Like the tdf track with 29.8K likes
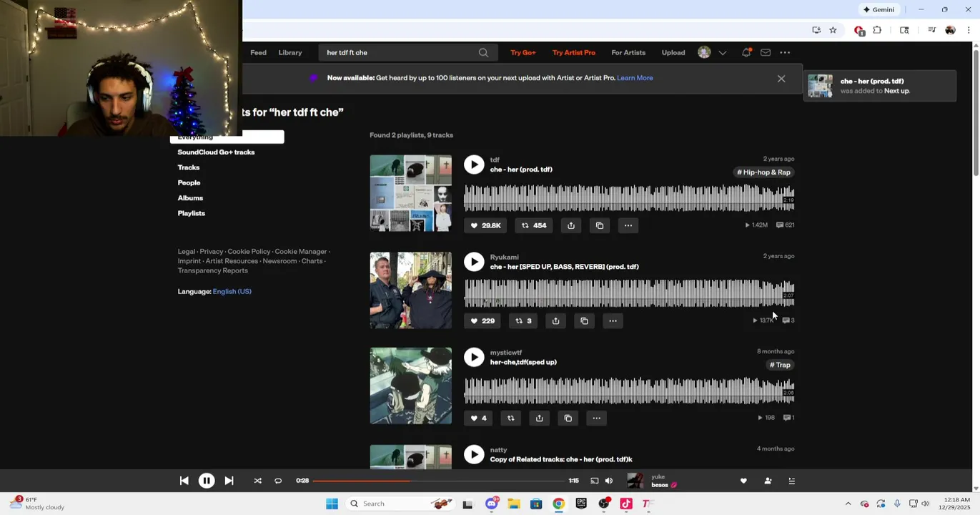This screenshot has width=980, height=515. coord(485,225)
